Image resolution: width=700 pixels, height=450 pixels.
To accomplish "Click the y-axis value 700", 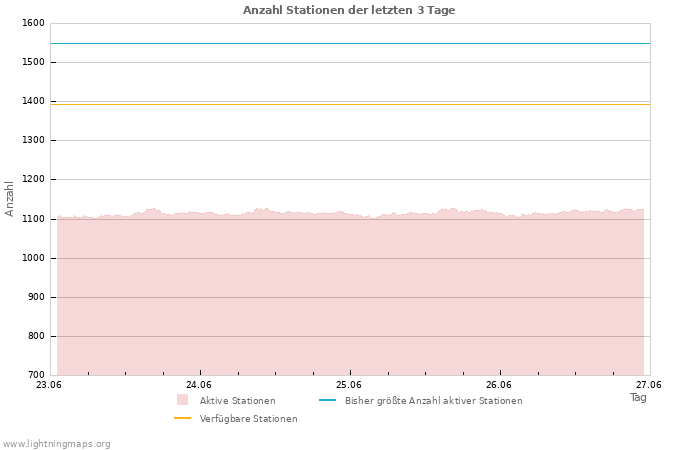I will [x=36, y=375].
